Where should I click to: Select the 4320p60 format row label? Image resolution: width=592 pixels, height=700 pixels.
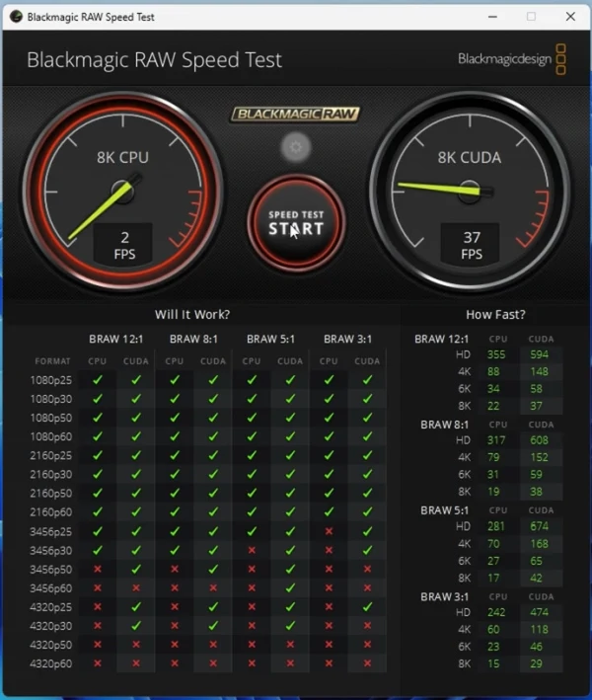click(50, 663)
